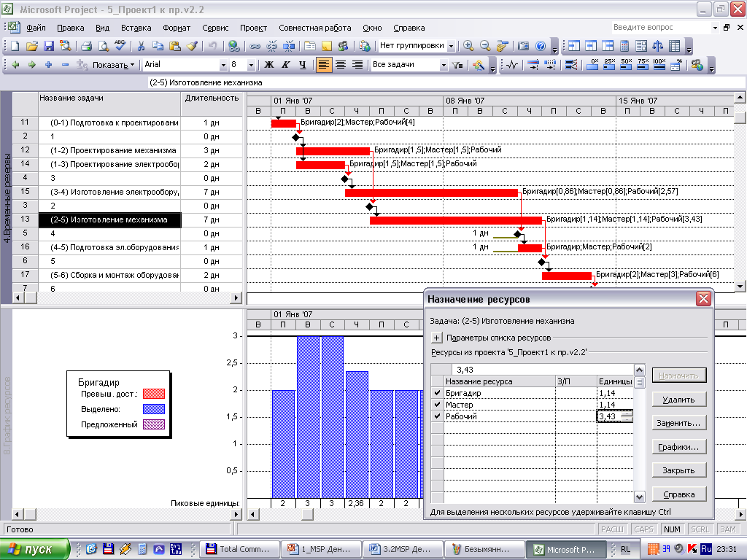Toggle checkmark for Рабочий resource
The width and height of the screenshot is (747, 560).
tap(438, 416)
